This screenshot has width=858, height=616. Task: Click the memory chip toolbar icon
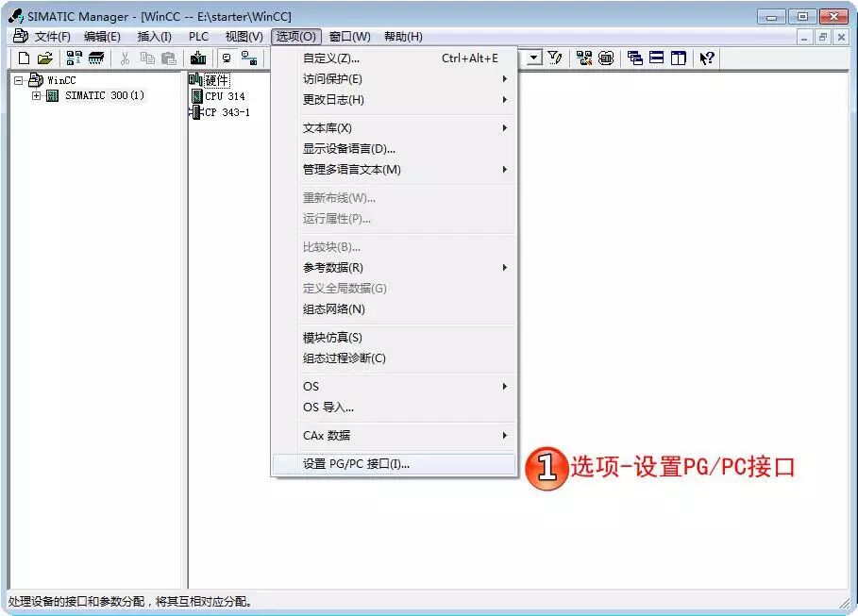(x=606, y=58)
